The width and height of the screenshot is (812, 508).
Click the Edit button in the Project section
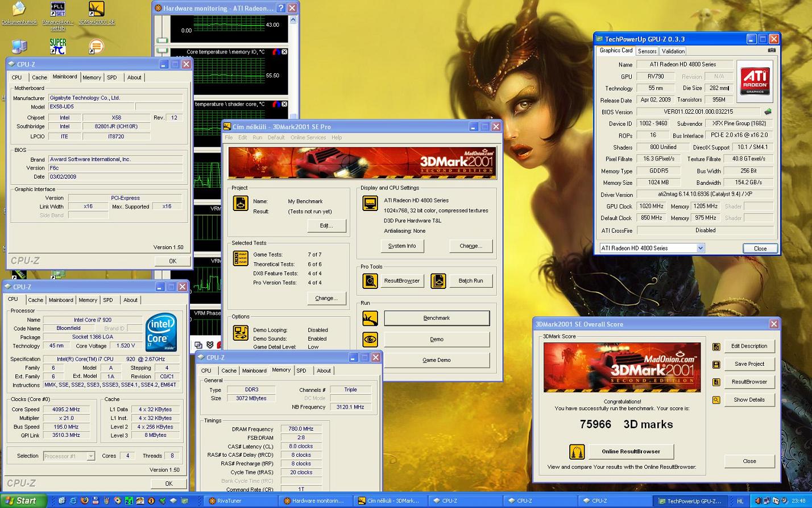point(326,226)
